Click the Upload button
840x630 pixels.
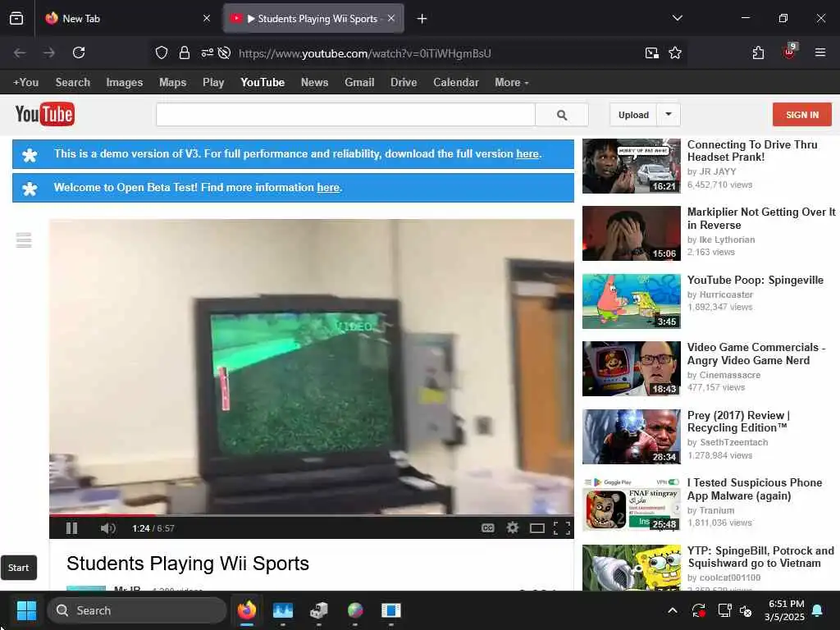click(633, 115)
